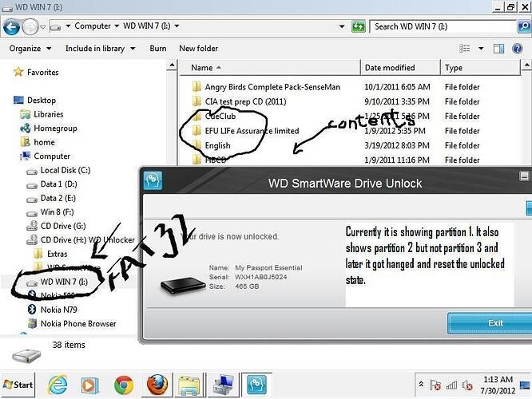The image size is (532, 399).
Task: Click the Change your view icon
Action: click(464, 49)
